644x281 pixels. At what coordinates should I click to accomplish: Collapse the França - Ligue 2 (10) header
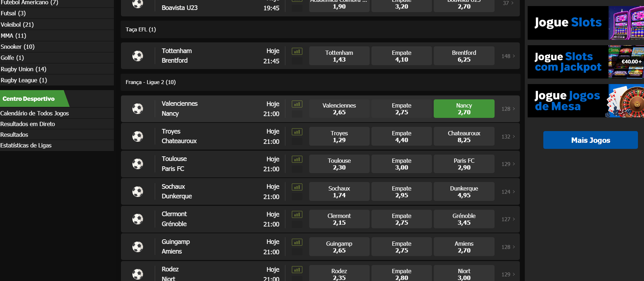coord(320,82)
